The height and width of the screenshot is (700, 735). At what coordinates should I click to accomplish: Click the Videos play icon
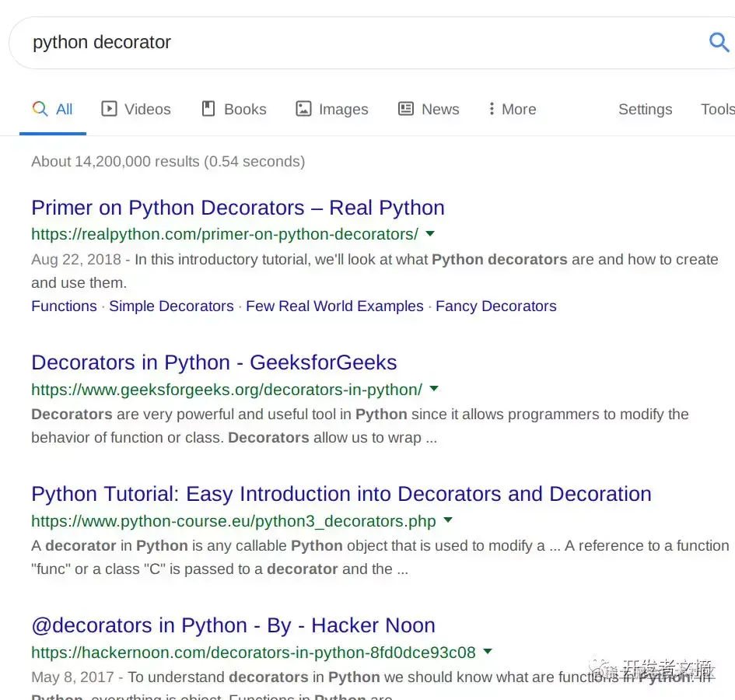tap(109, 109)
